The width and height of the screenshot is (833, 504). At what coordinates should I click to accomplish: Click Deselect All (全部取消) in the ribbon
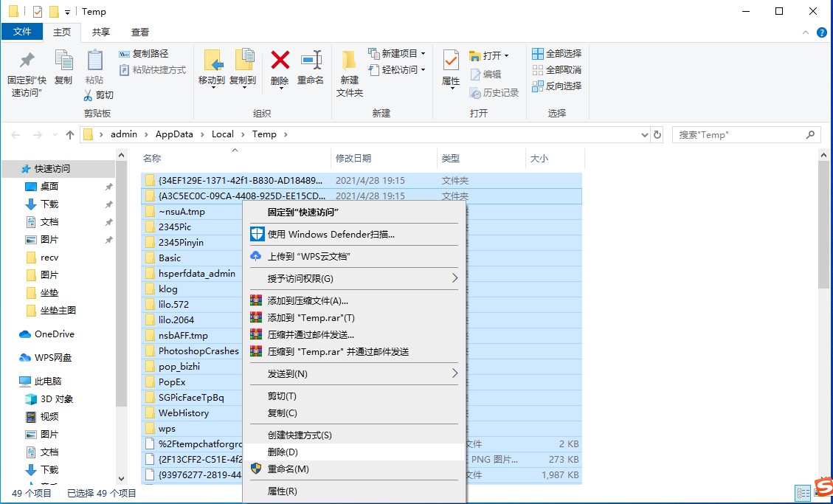tap(556, 69)
